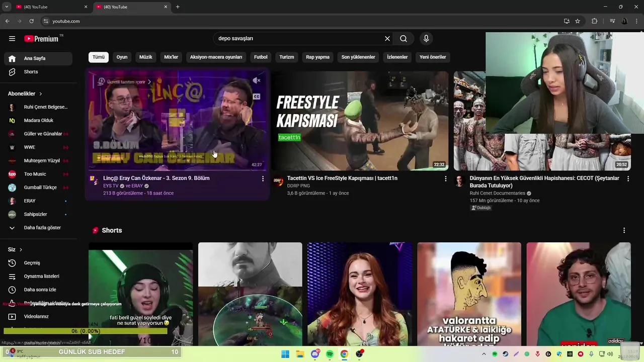This screenshot has width=644, height=362.
Task: Open options for CECOT documentary video
Action: [x=628, y=178]
